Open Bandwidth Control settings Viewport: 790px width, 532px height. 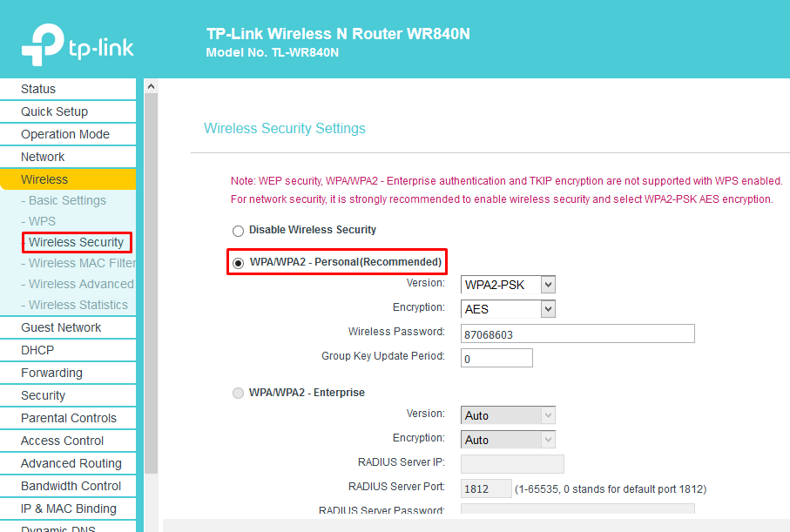(x=68, y=486)
